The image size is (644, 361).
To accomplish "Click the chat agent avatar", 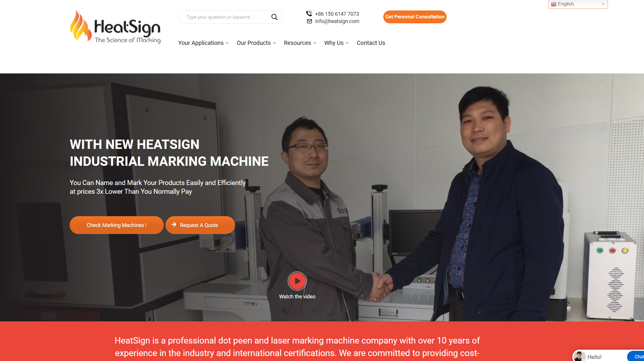I will (579, 356).
